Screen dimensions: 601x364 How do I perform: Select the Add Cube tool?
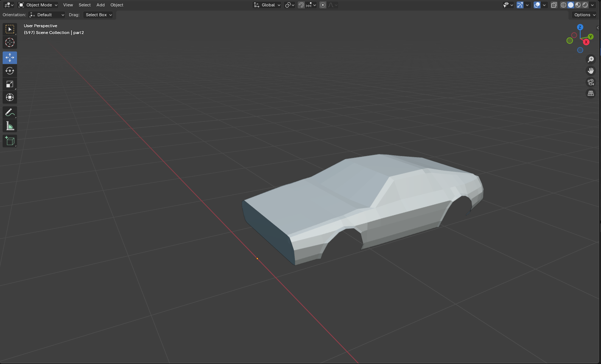click(x=10, y=141)
